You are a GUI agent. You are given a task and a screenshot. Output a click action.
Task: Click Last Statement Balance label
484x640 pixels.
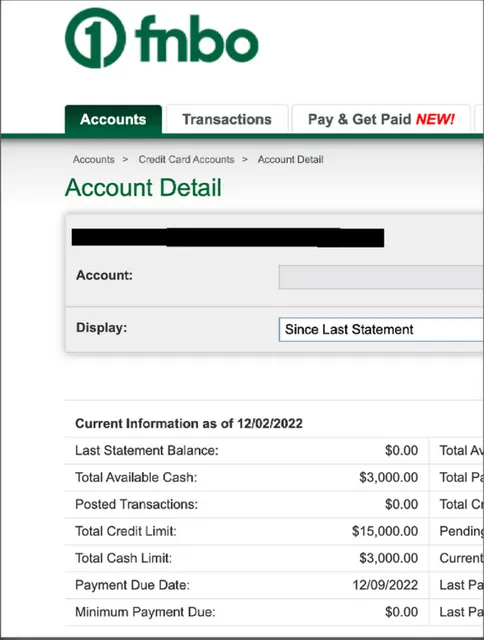coord(147,451)
